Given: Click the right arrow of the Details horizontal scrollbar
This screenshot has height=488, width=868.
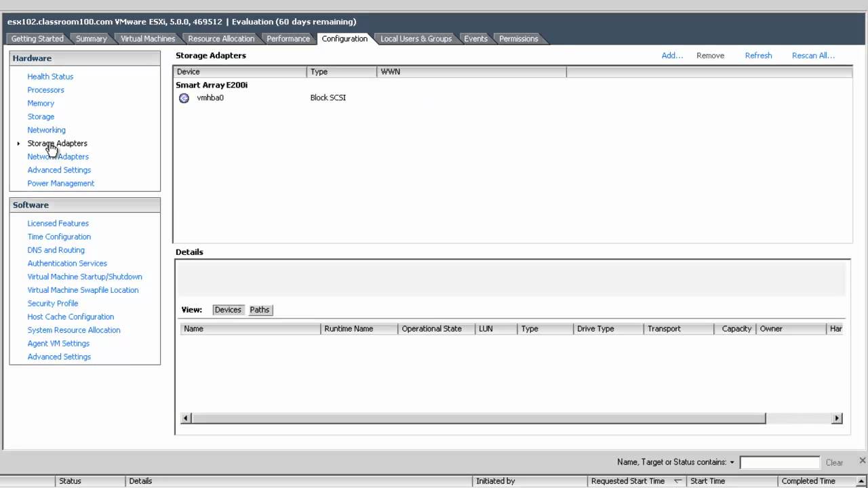Looking at the screenshot, I should coord(837,418).
